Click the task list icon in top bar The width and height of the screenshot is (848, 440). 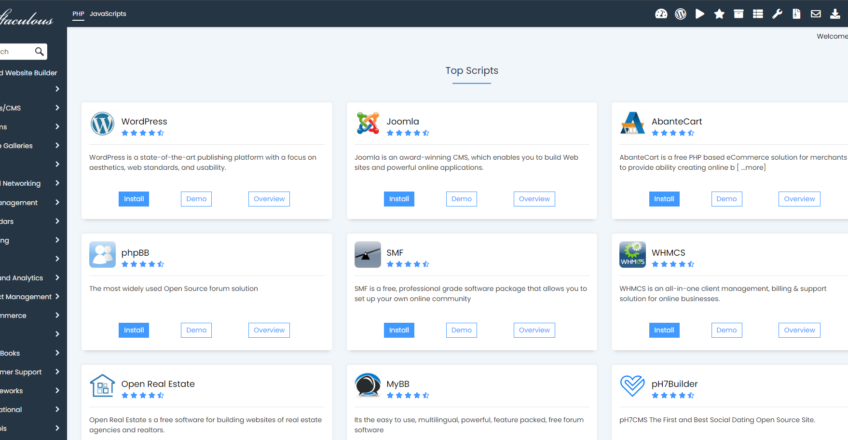757,14
